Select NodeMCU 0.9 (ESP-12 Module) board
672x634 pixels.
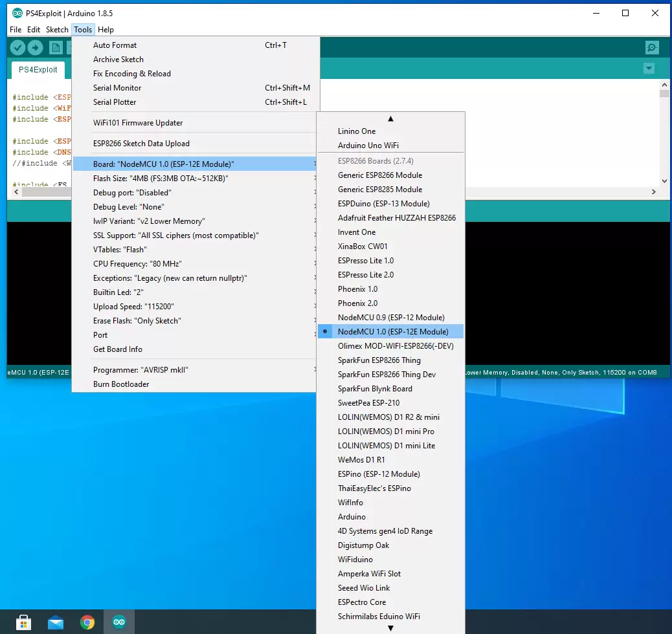point(390,318)
